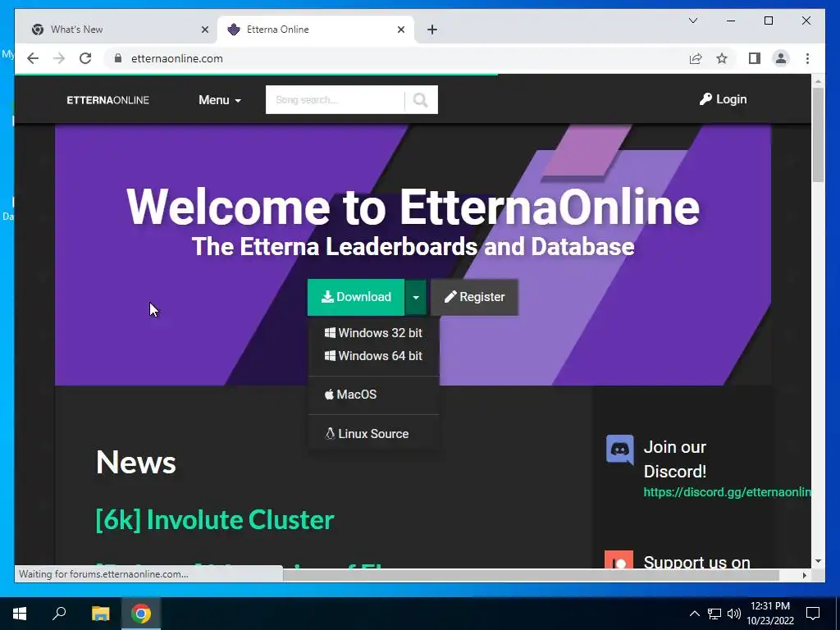Click the volume speaker tray icon
840x630 pixels.
(x=733, y=614)
